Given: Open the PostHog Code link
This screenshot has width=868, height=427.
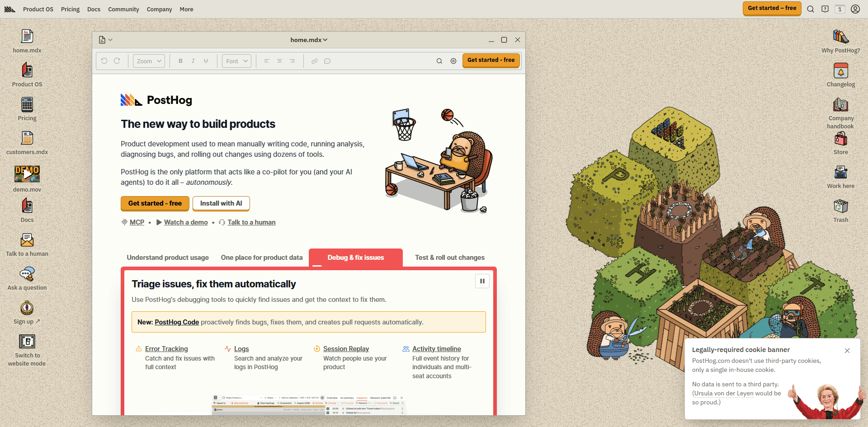Looking at the screenshot, I should pos(177,322).
